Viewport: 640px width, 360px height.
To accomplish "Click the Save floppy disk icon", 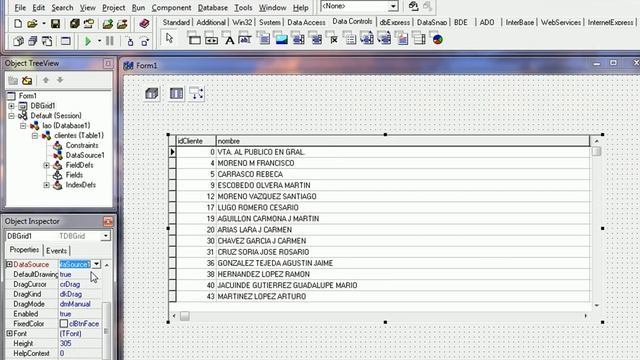I will (56, 24).
